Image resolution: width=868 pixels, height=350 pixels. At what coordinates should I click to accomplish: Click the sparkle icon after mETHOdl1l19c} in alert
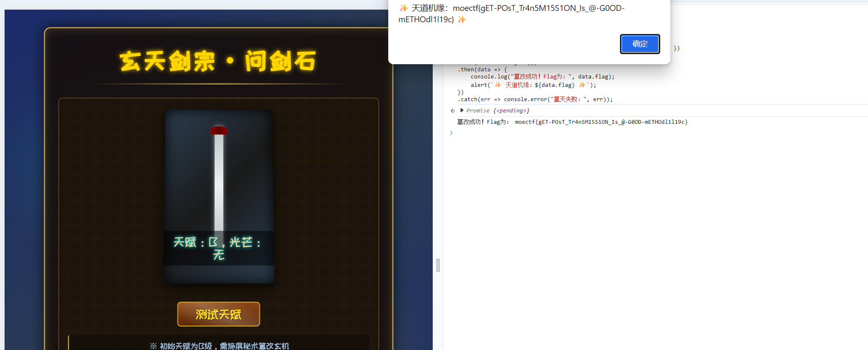click(462, 20)
